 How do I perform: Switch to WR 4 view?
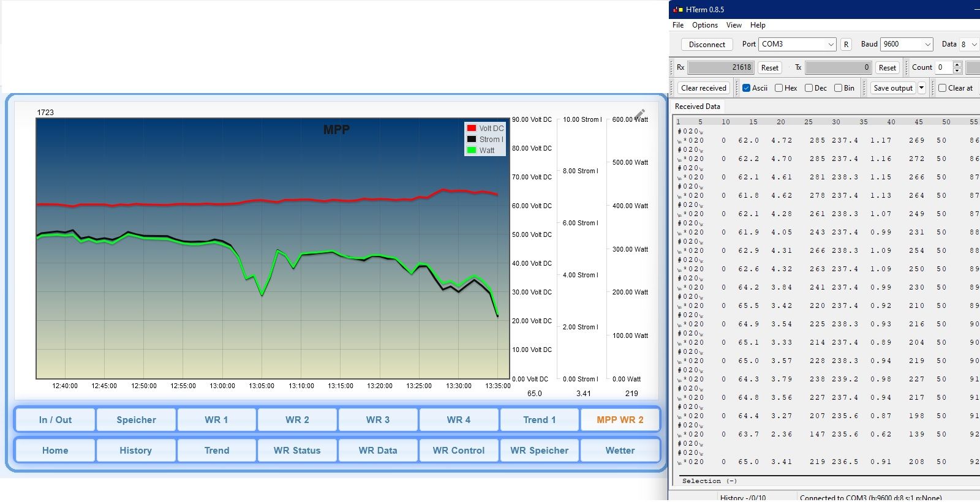459,420
